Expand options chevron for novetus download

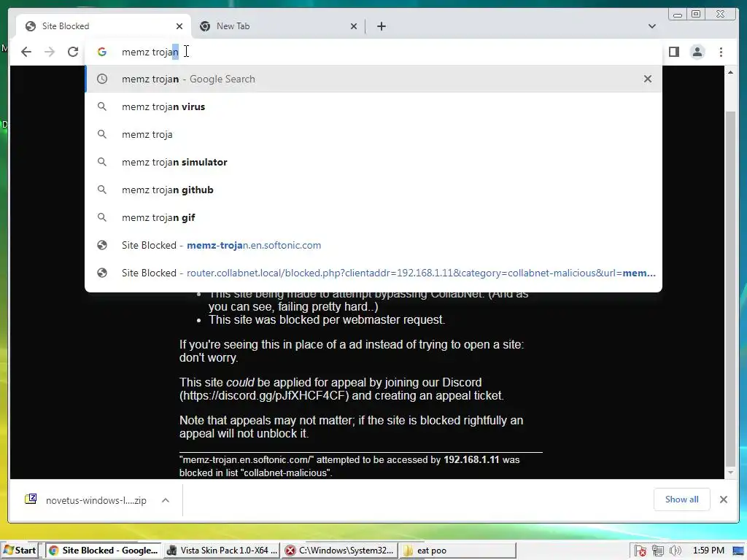pos(166,500)
